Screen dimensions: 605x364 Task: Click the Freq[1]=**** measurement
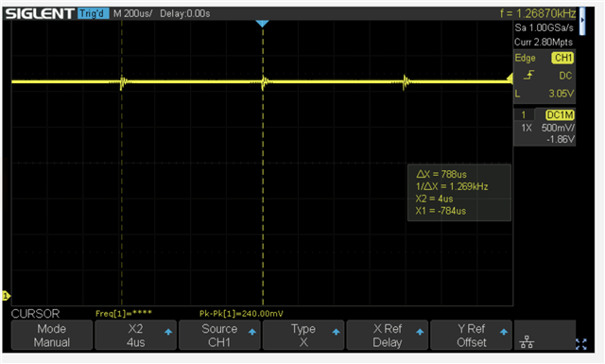124,313
